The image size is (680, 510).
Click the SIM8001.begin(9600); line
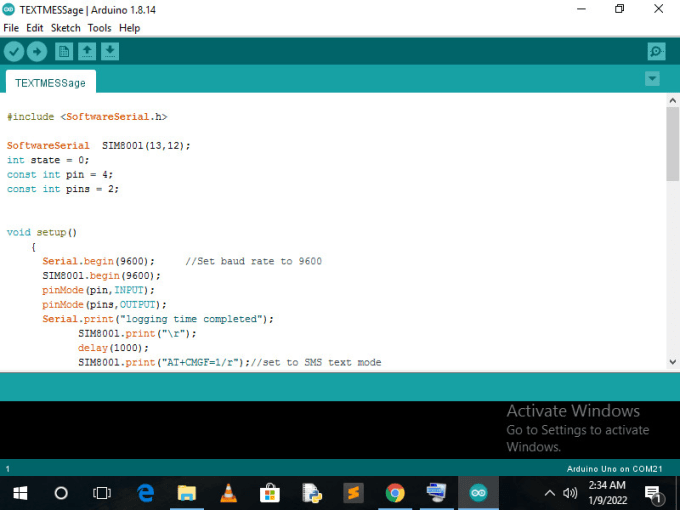coord(101,276)
